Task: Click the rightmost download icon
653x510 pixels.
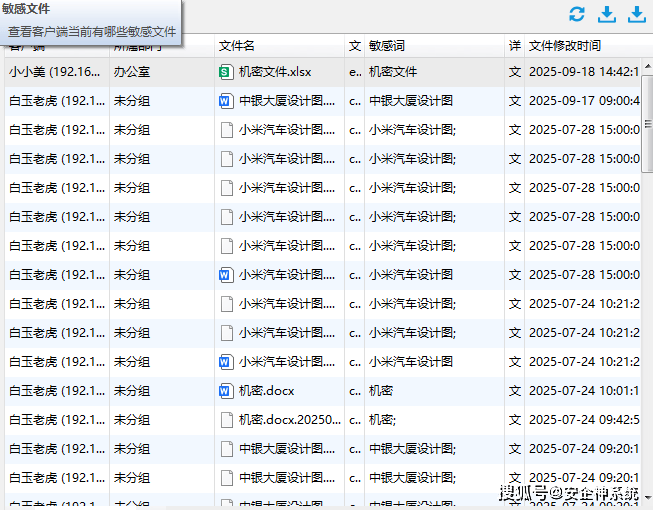Action: [636, 14]
